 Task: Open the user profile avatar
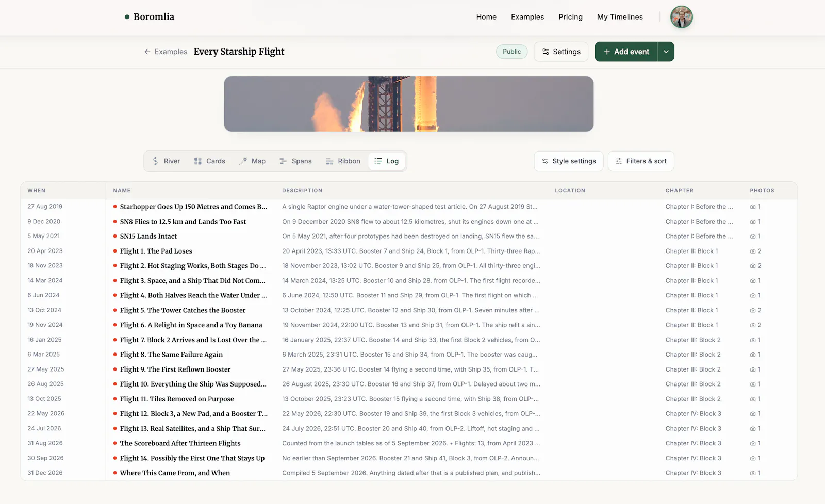(681, 17)
